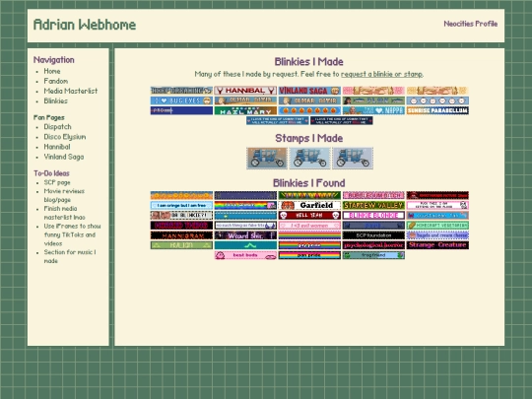Go to Home in Navigation
532x399 pixels.
click(52, 71)
